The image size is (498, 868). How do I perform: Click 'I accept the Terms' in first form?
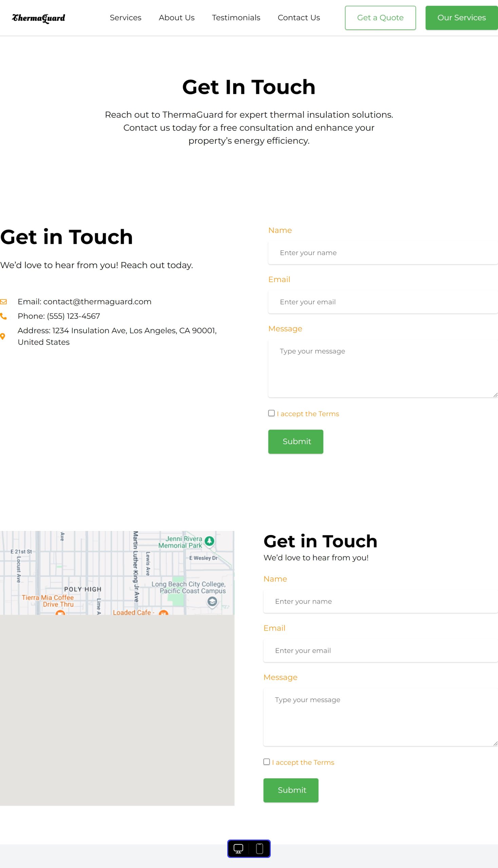tap(308, 414)
